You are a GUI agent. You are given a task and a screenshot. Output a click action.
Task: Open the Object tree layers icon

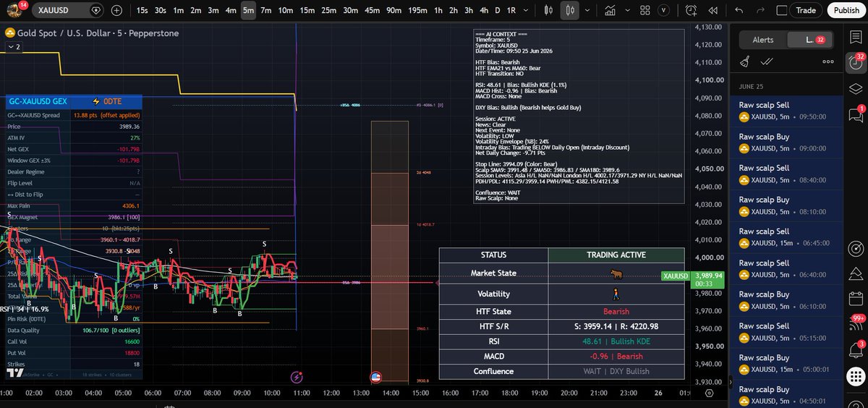tap(856, 88)
